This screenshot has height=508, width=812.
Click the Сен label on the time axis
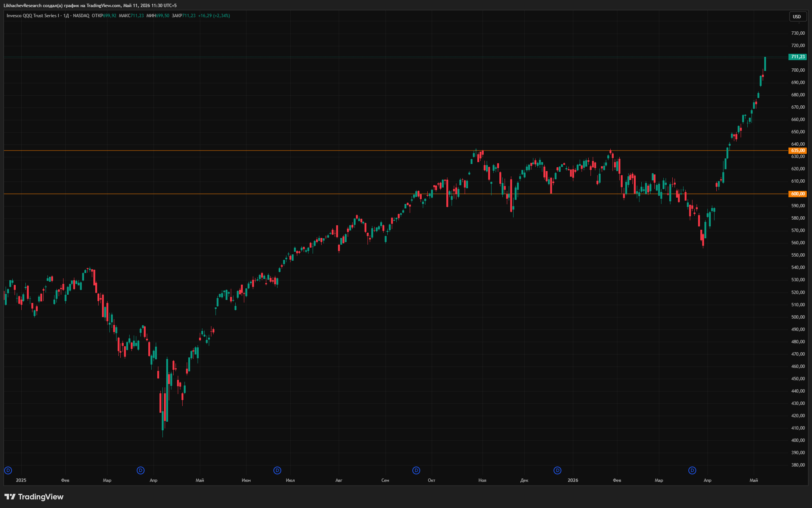pyautogui.click(x=385, y=480)
